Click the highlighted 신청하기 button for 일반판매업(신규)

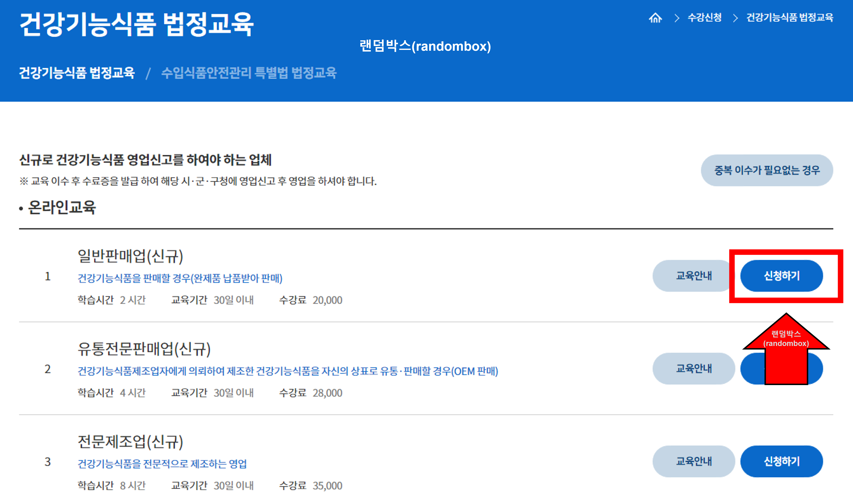782,276
